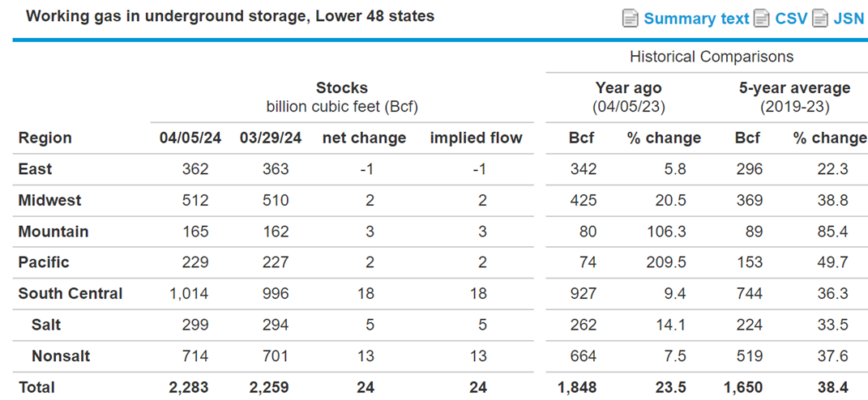The width and height of the screenshot is (868, 400).
Task: Click the Nonsalt sub-region label
Action: point(62,355)
